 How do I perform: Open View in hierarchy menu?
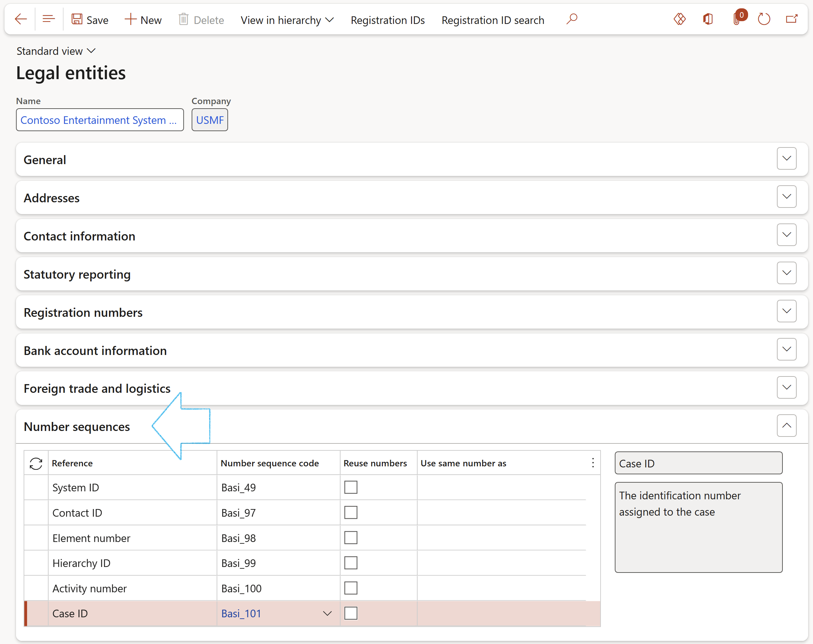pyautogui.click(x=287, y=20)
